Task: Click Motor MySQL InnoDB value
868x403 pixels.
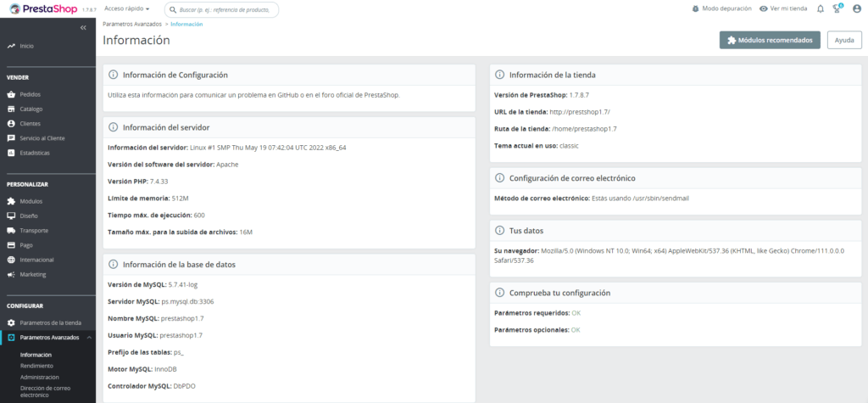Action: [x=165, y=369]
